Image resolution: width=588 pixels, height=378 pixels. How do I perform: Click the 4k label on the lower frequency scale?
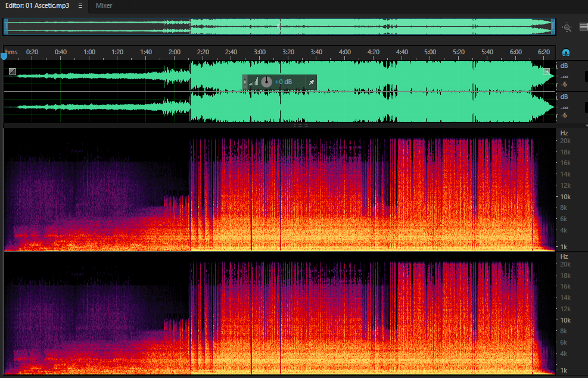click(564, 354)
